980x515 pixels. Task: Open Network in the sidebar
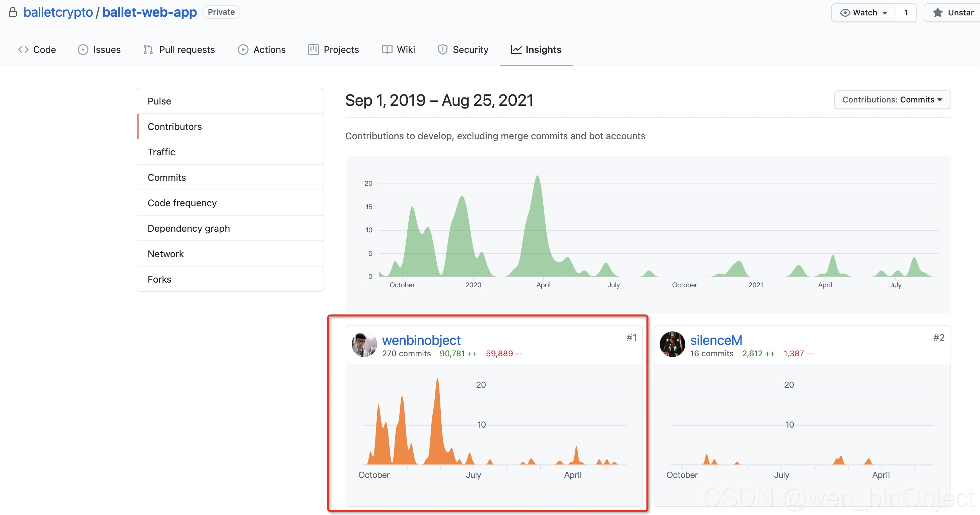pyautogui.click(x=230, y=254)
